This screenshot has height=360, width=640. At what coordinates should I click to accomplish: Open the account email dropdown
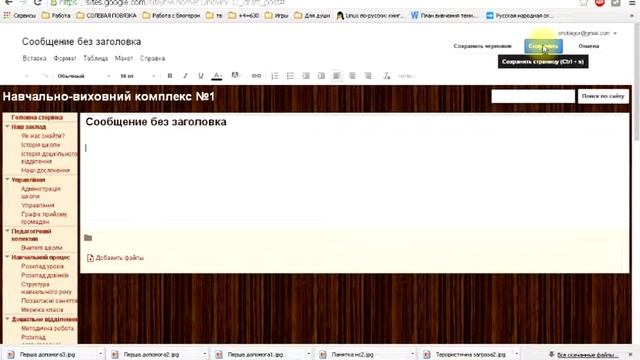587,33
